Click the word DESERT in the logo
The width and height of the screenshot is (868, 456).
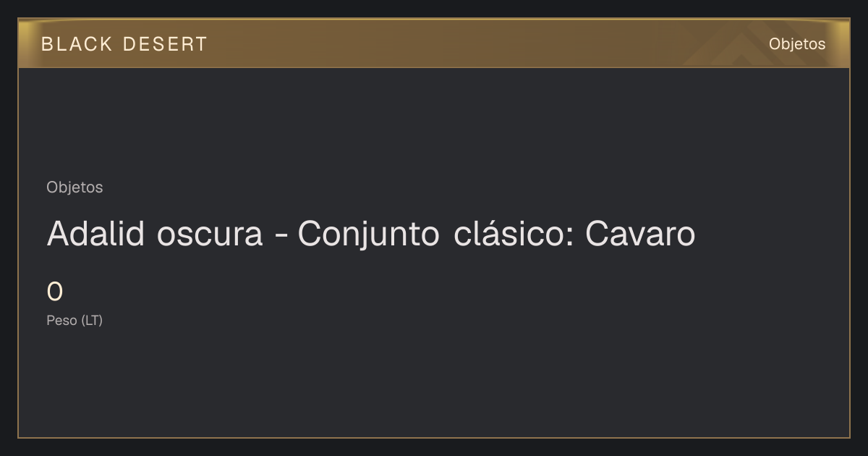(x=165, y=44)
